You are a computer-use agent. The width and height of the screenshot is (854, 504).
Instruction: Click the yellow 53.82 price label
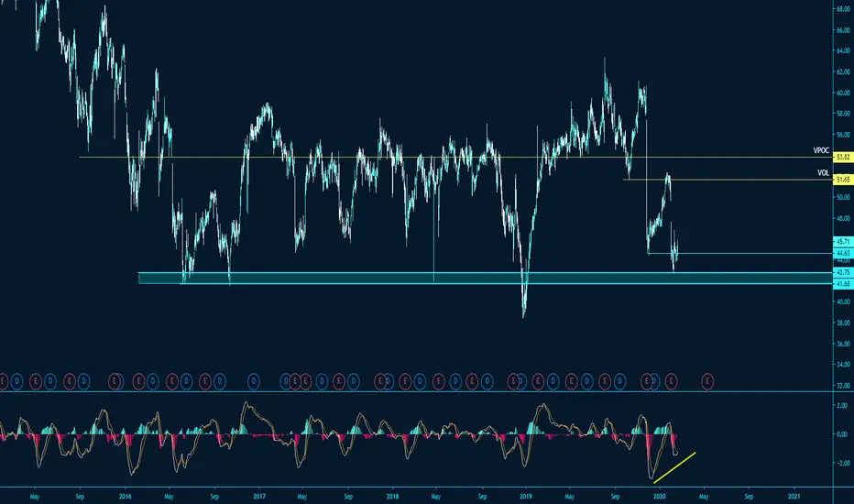coord(843,157)
